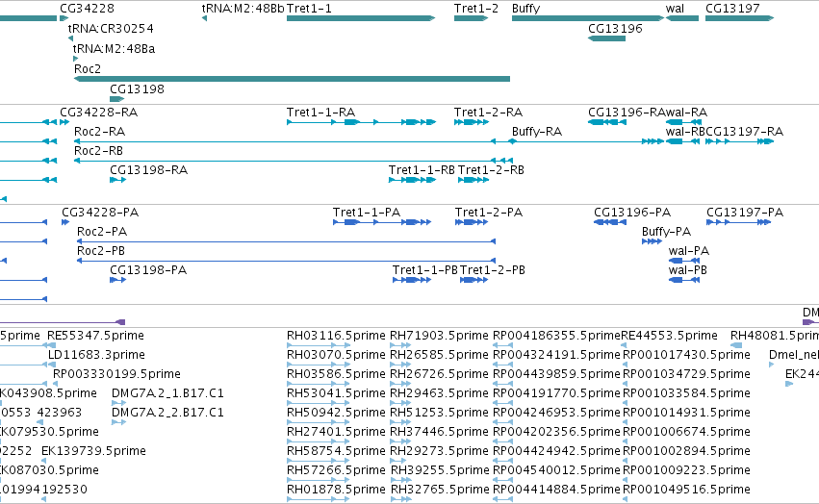Viewport: 819px width, 504px height.
Task: Click the Tret1-2-PA protein label
Action: point(488,212)
